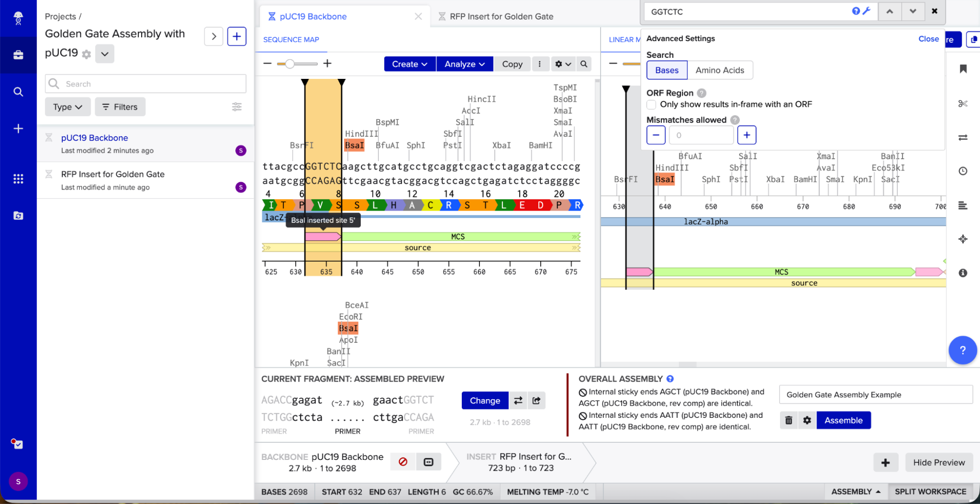Open the blue help question button
Screen dimensions: 980x504
click(x=962, y=350)
